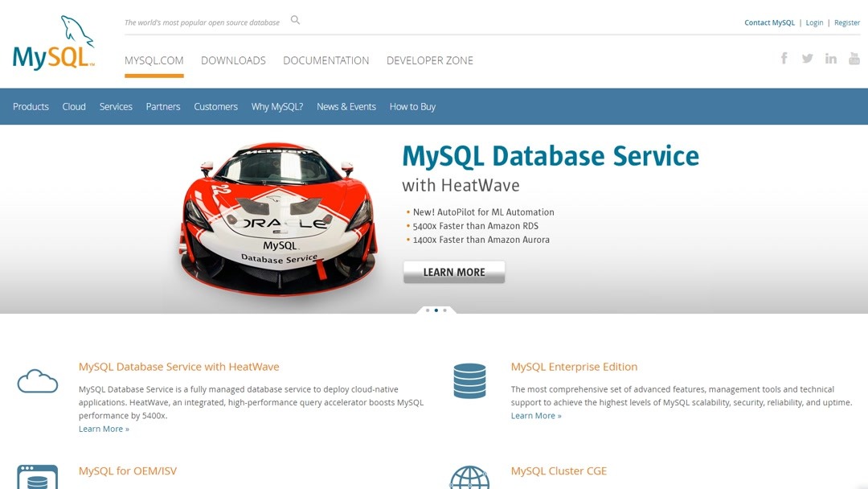The image size is (868, 489).
Task: Open the Services menu
Action: [x=116, y=106]
